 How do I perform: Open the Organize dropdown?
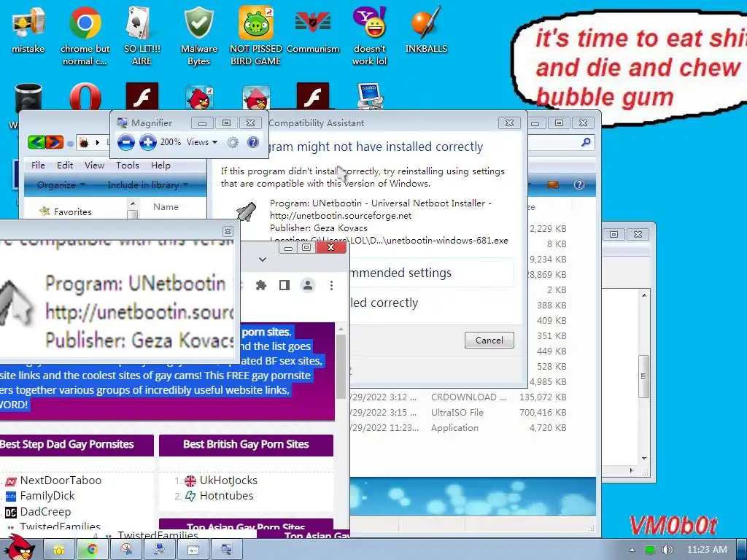pos(61,184)
